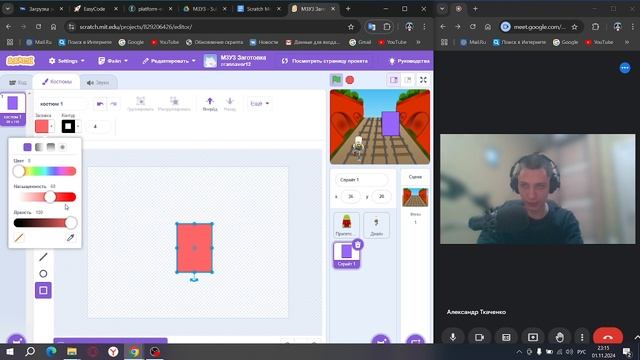Open the Edit dropdown in Scratch menu

pos(169,61)
